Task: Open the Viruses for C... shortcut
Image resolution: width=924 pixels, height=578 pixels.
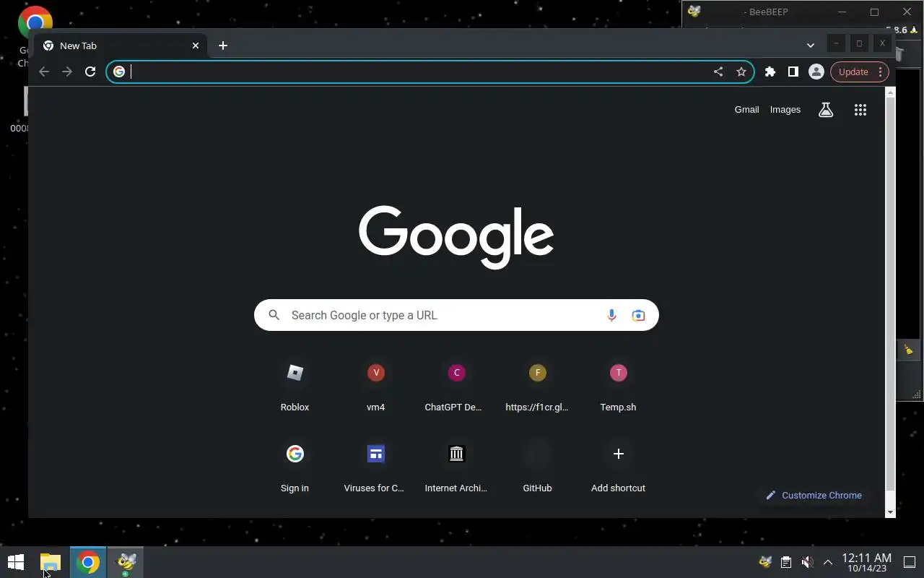Action: 375,468
